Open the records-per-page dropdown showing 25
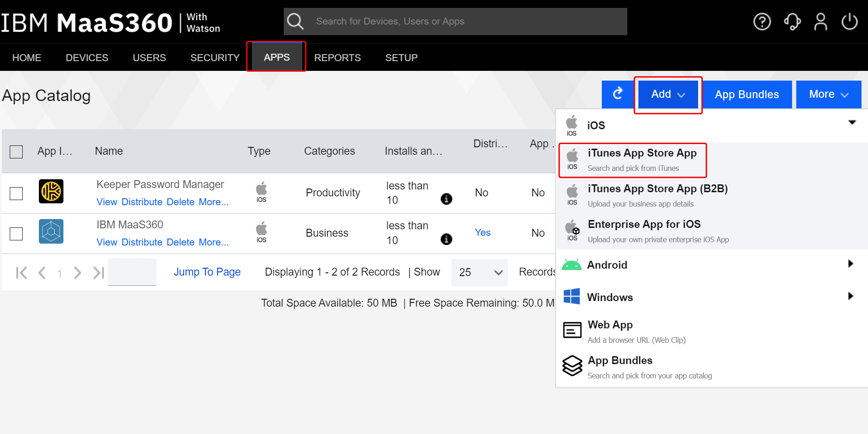The image size is (868, 434). point(480,272)
